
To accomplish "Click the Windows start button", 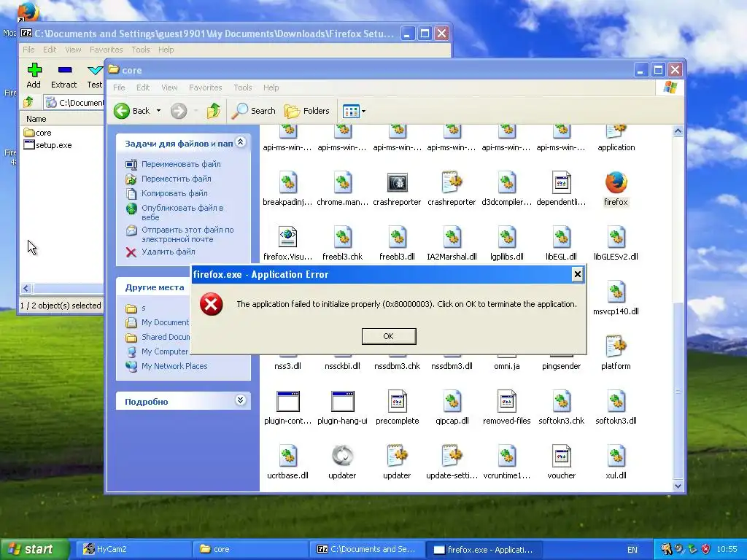I will 34,549.
